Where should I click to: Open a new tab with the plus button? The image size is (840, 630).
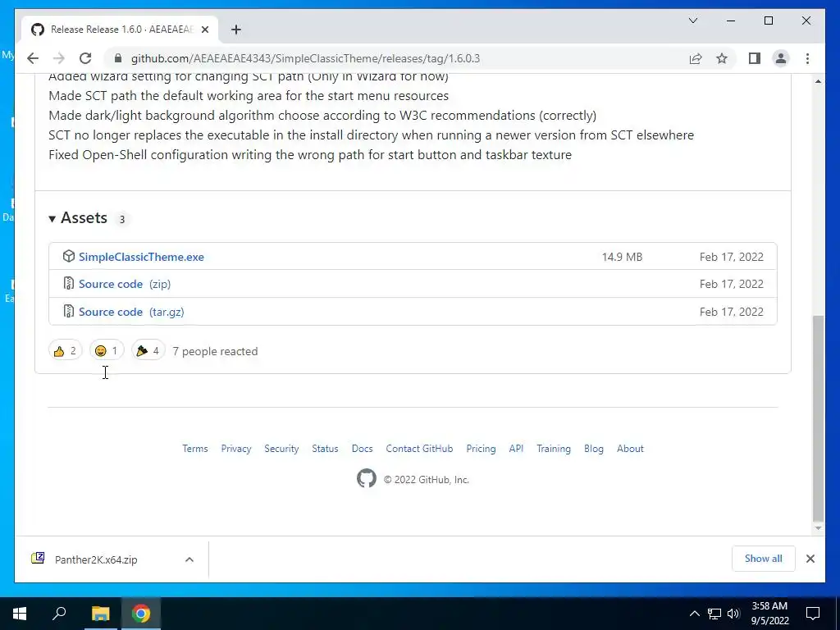click(x=235, y=30)
